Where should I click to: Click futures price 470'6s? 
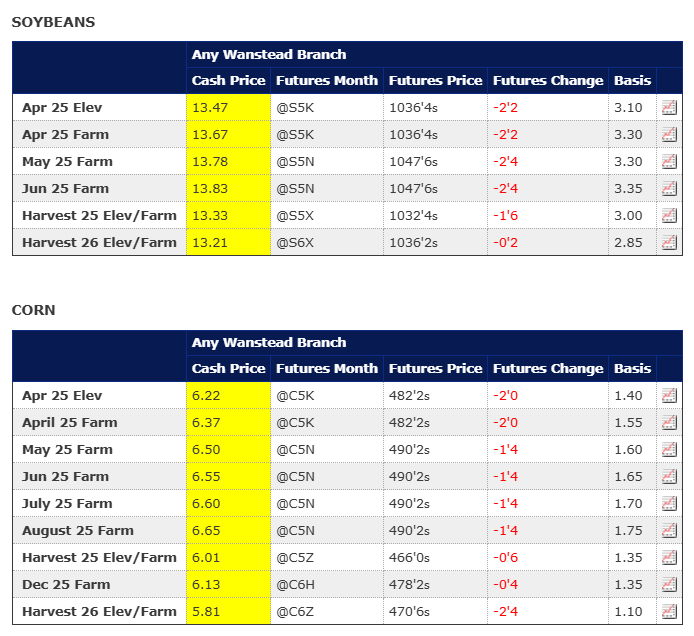coord(409,611)
